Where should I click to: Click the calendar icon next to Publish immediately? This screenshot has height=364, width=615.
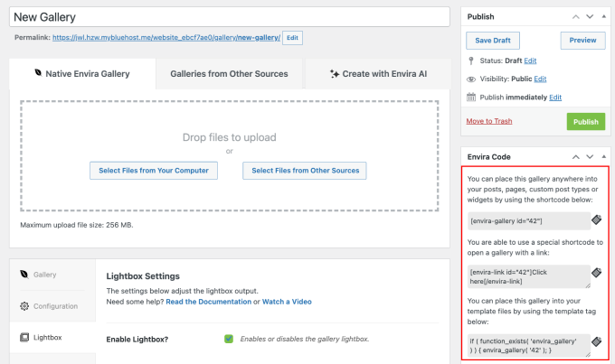click(472, 97)
